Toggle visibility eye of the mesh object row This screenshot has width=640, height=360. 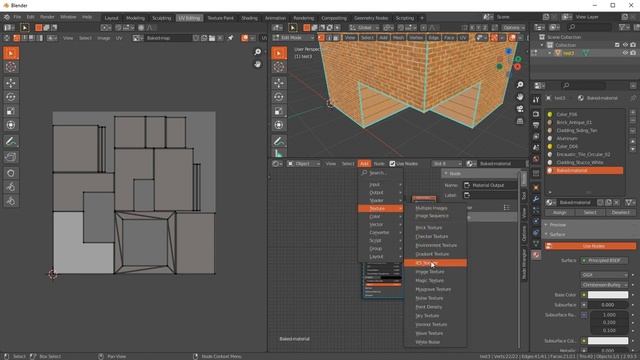[625, 53]
